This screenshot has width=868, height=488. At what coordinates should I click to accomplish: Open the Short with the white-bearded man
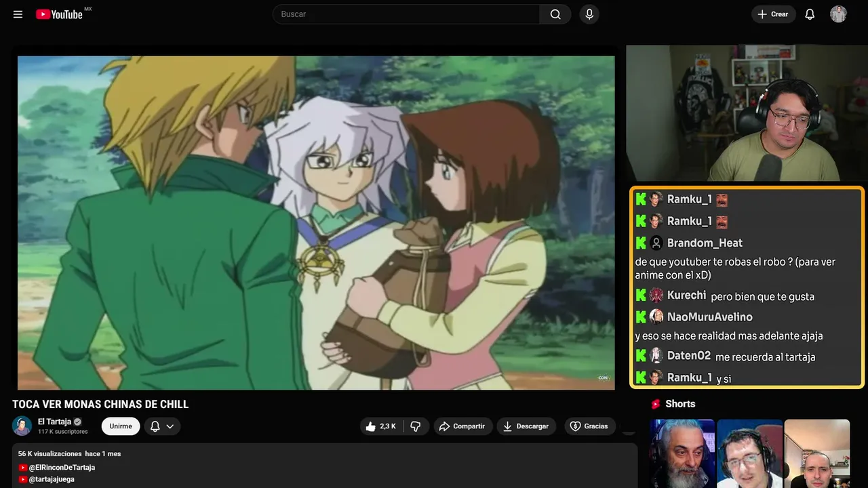point(682,453)
